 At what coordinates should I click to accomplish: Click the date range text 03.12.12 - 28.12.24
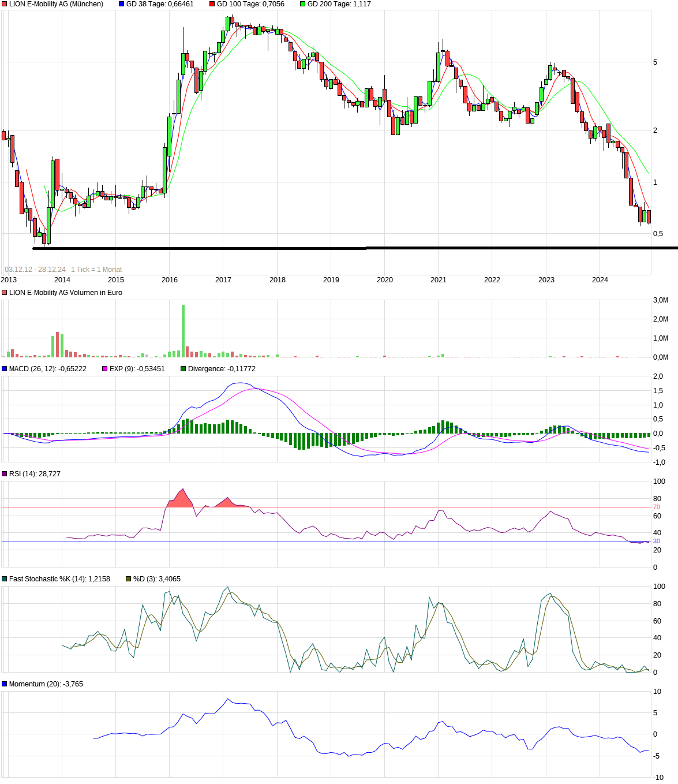(35, 268)
